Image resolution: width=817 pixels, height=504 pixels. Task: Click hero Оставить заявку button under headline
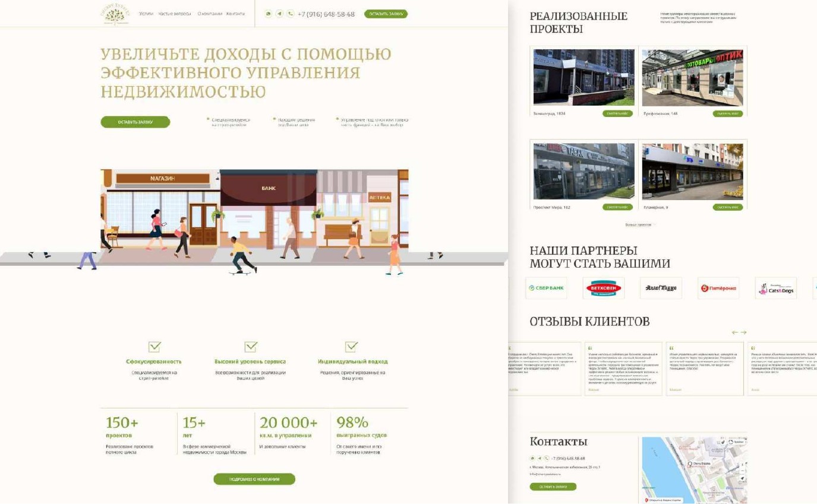135,122
